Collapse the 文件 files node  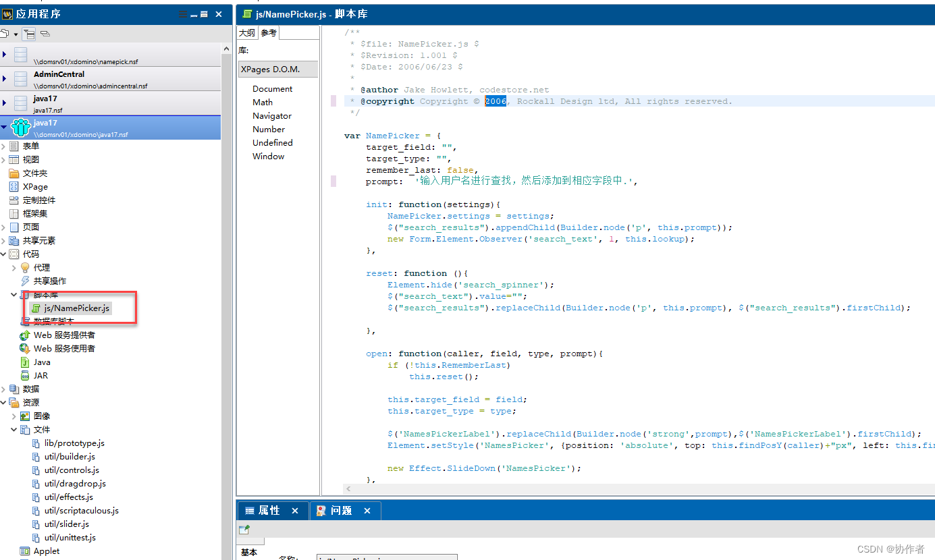[14, 429]
